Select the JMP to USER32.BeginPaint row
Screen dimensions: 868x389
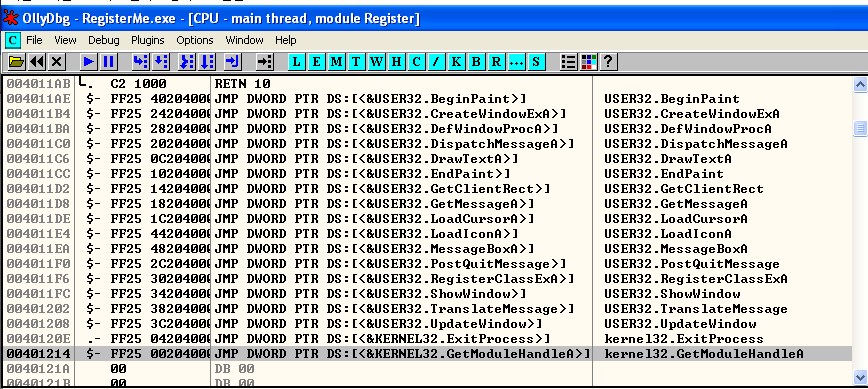[427, 99]
